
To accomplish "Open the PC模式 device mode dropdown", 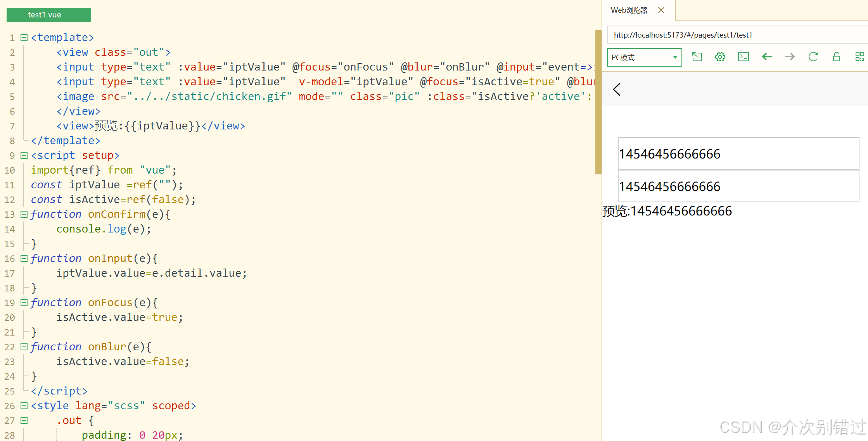I will [644, 57].
